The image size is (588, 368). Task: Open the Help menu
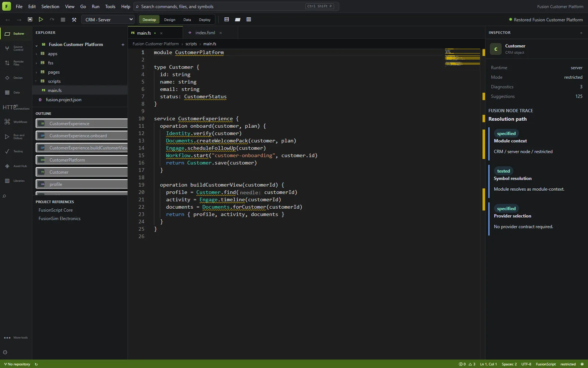coord(126,7)
